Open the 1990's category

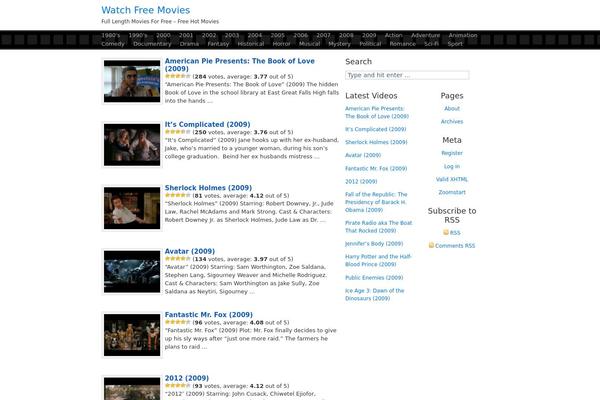point(138,35)
